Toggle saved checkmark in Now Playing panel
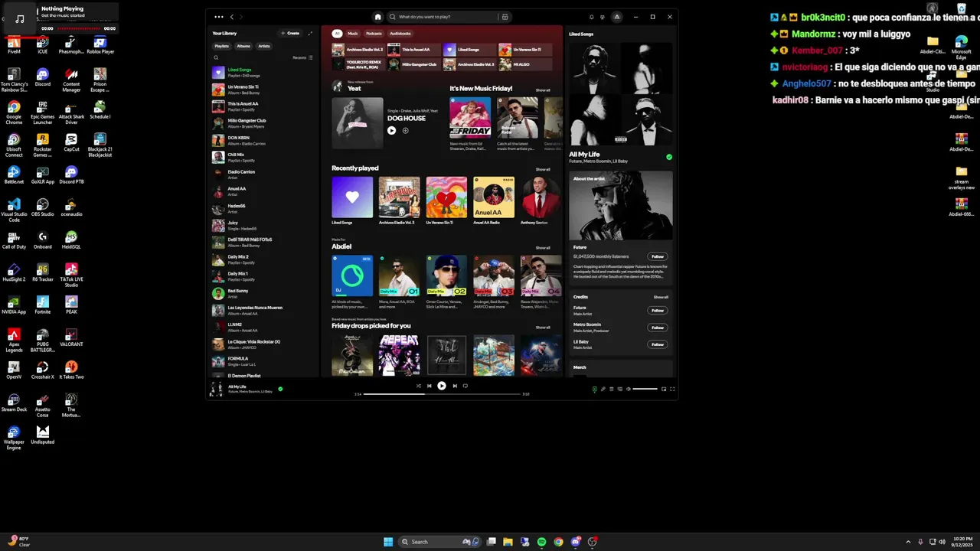The width and height of the screenshot is (980, 551). 669,157
